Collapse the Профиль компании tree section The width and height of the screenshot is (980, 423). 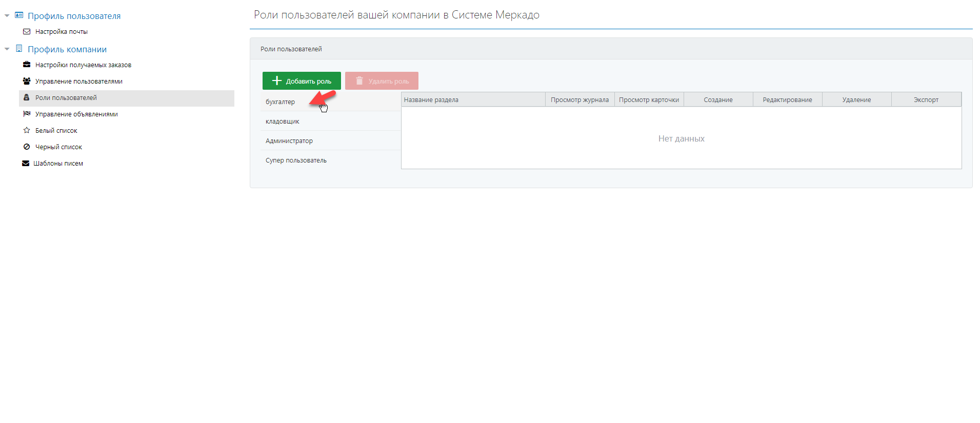click(7, 49)
